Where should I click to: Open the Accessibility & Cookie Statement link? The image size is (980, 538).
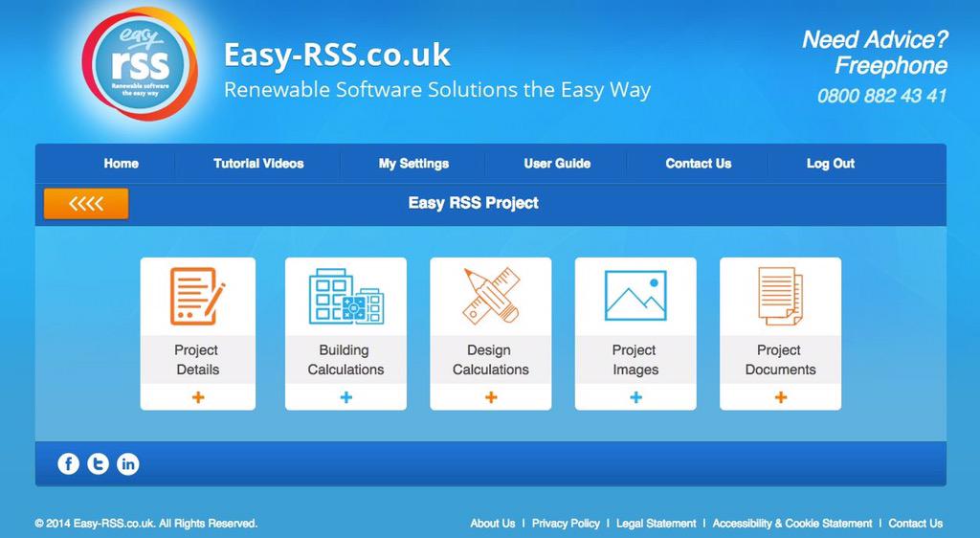pos(791,524)
